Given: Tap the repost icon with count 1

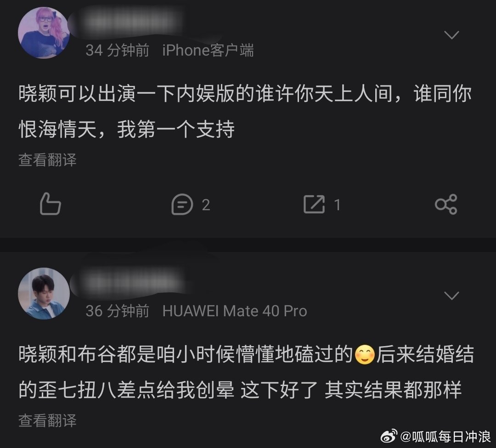Looking at the screenshot, I should point(314,204).
